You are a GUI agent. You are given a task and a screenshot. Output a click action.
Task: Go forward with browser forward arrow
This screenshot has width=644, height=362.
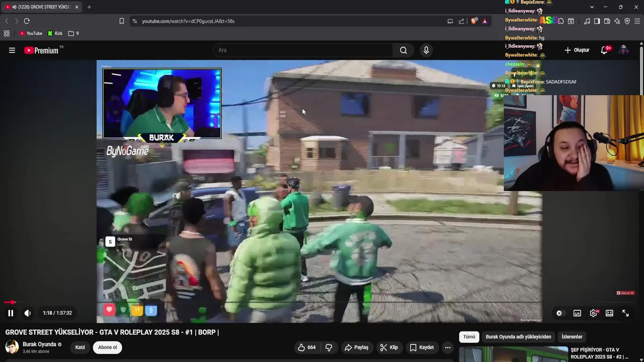16,21
